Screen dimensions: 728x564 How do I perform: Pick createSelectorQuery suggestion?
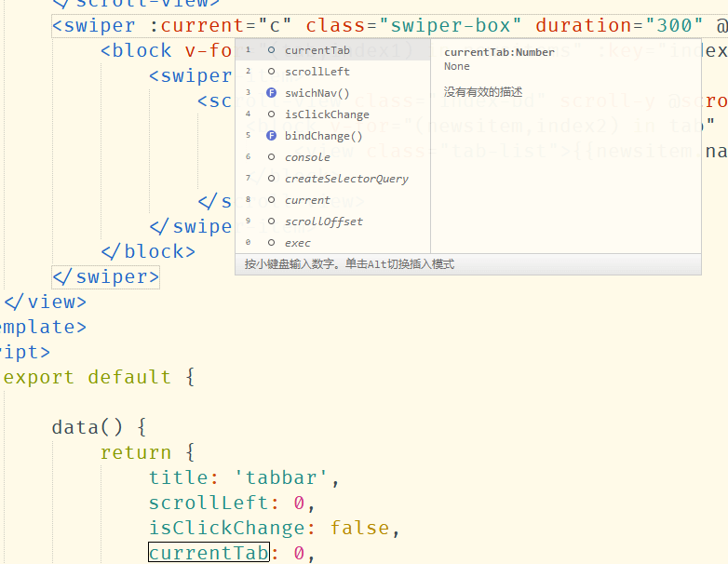point(333,179)
